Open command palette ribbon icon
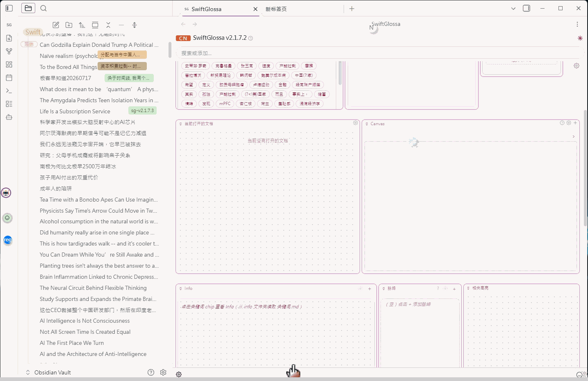588x381 pixels. (x=9, y=91)
